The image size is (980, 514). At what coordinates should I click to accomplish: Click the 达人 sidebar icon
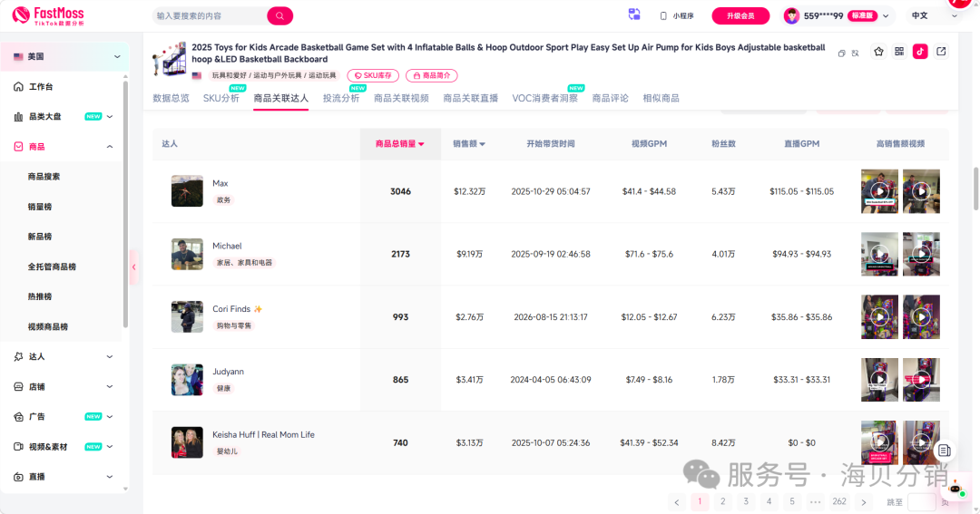point(18,356)
